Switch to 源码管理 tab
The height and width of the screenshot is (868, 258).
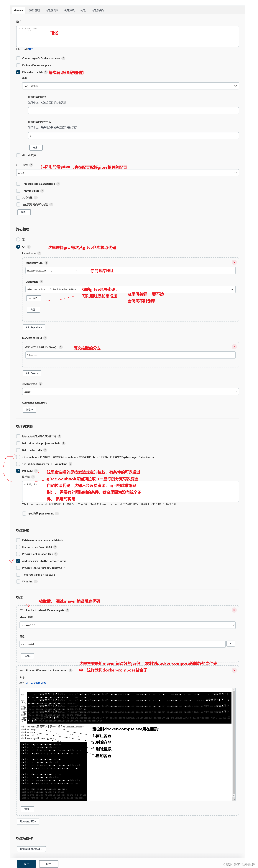[34, 10]
